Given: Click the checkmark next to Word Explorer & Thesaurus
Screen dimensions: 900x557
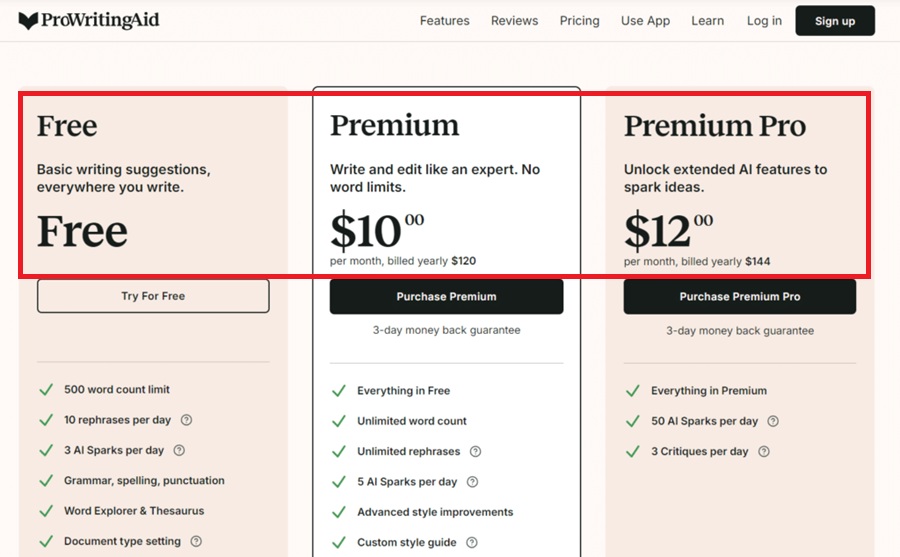Looking at the screenshot, I should (x=46, y=511).
